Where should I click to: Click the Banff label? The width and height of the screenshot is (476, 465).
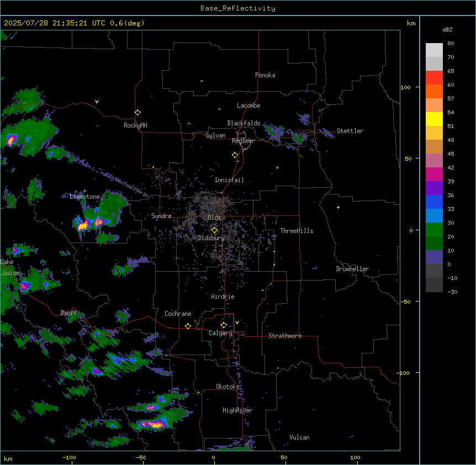coord(68,313)
